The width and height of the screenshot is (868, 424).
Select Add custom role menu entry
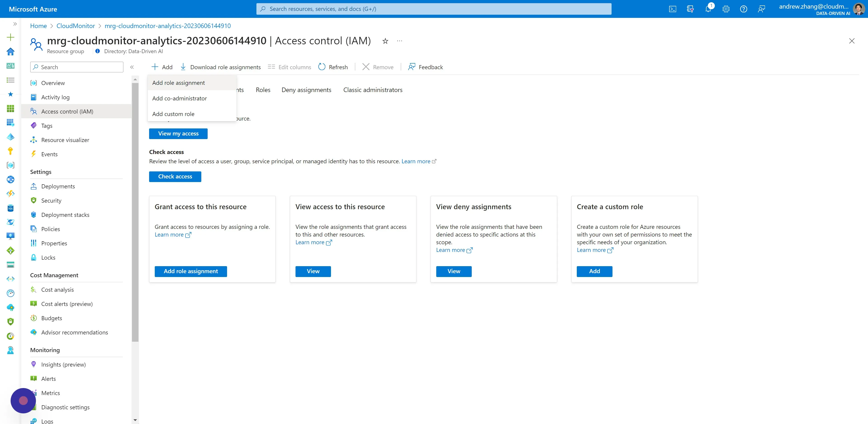(192, 114)
